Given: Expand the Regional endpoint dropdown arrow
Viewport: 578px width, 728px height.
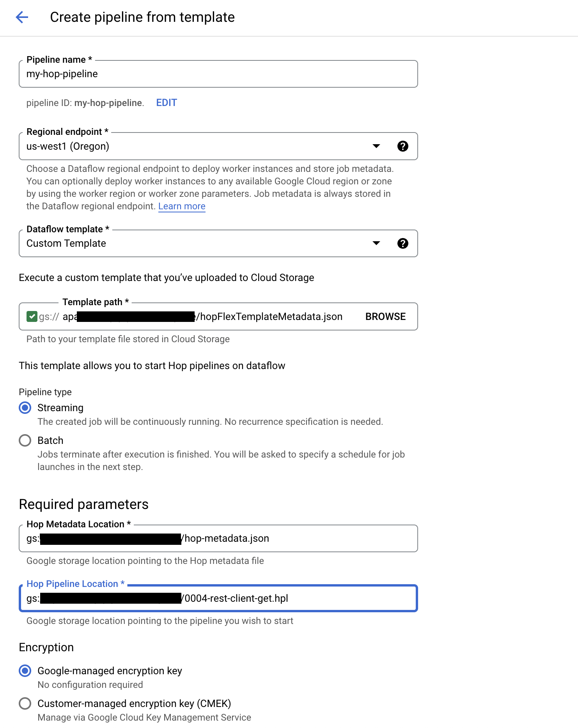Looking at the screenshot, I should coord(376,146).
